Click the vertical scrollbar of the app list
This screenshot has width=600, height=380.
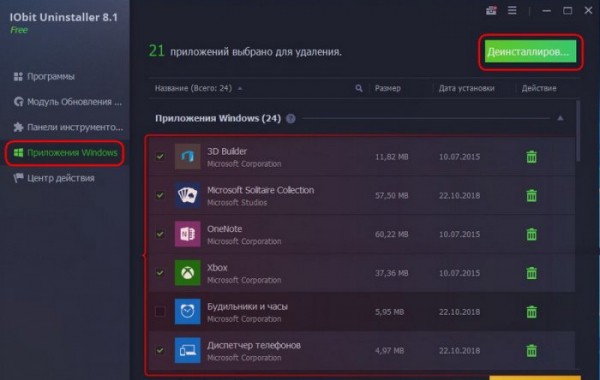[578, 131]
